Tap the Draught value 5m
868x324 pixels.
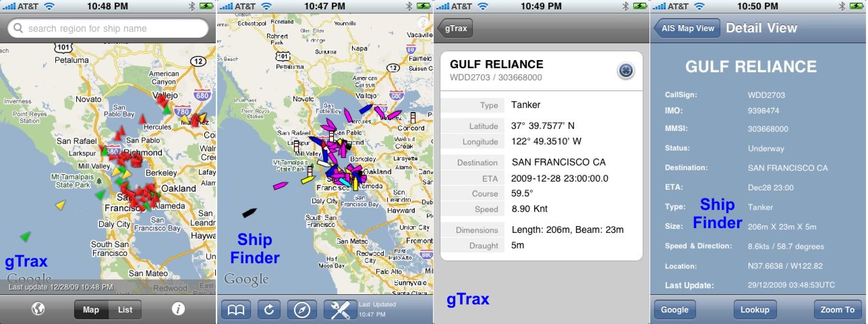click(519, 246)
